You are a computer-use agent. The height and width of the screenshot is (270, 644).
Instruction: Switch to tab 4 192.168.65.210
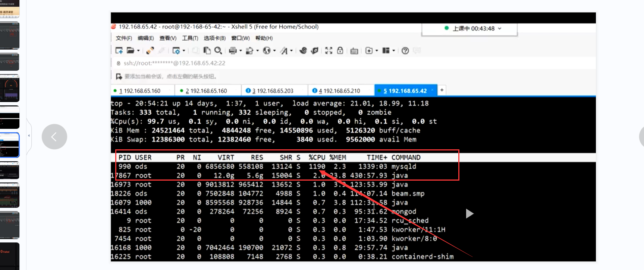(x=341, y=90)
